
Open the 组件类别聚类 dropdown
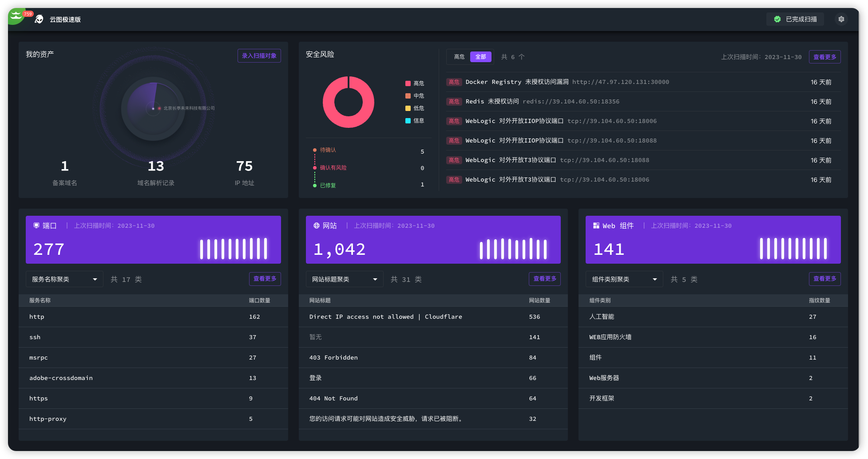pos(624,279)
